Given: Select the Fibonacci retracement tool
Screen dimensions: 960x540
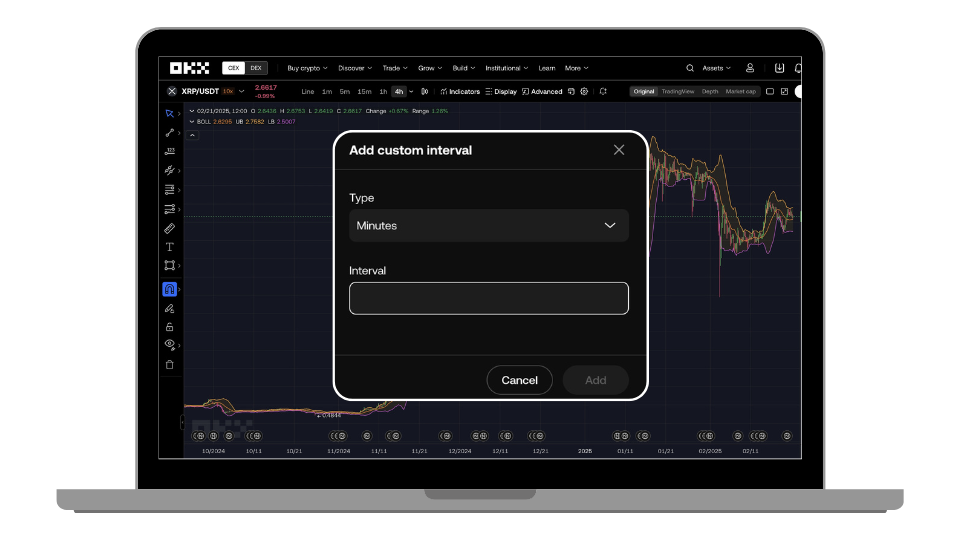Looking at the screenshot, I should click(170, 190).
